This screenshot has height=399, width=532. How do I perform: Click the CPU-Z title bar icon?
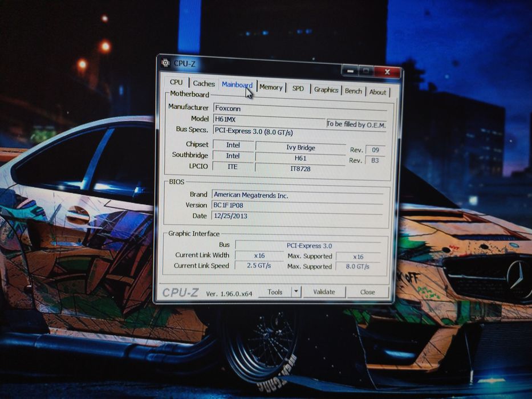click(165, 63)
